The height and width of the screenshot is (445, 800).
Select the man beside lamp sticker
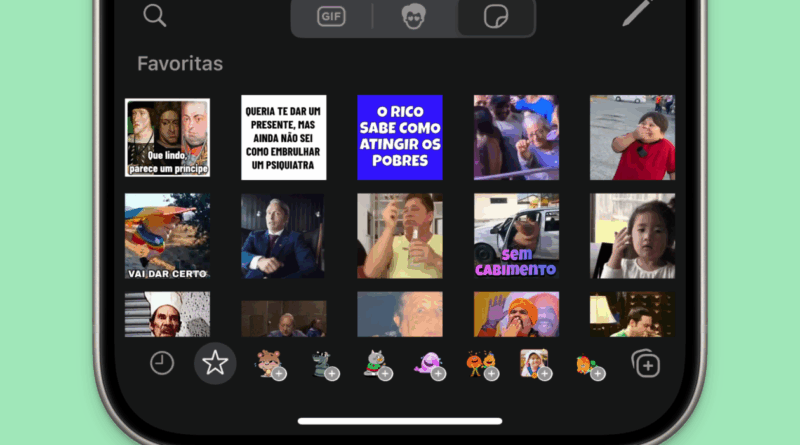[633, 314]
